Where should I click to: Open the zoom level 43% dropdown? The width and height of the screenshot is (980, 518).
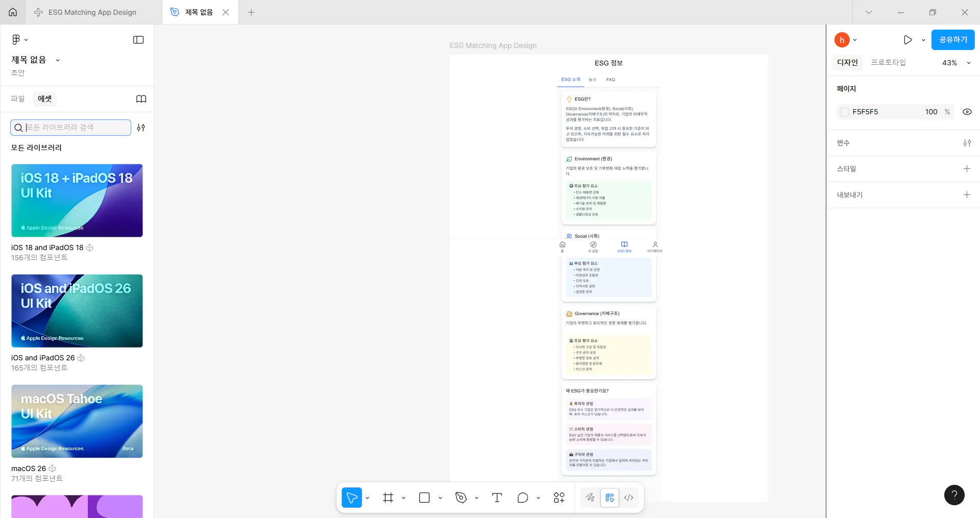[956, 63]
